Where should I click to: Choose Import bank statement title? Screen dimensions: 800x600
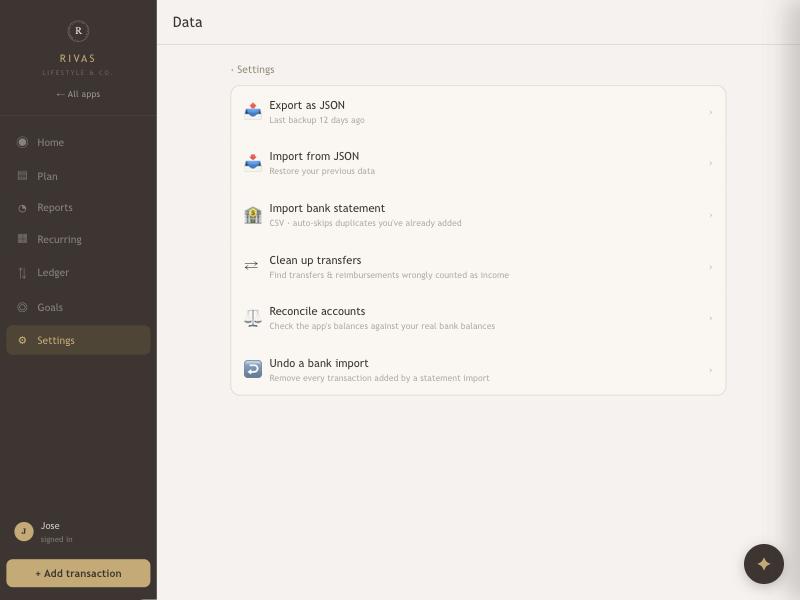point(327,208)
